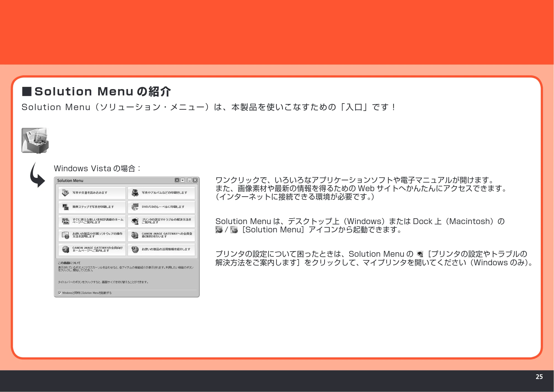Open 写真やアルバムなどの印刷をします button

pos(161,193)
